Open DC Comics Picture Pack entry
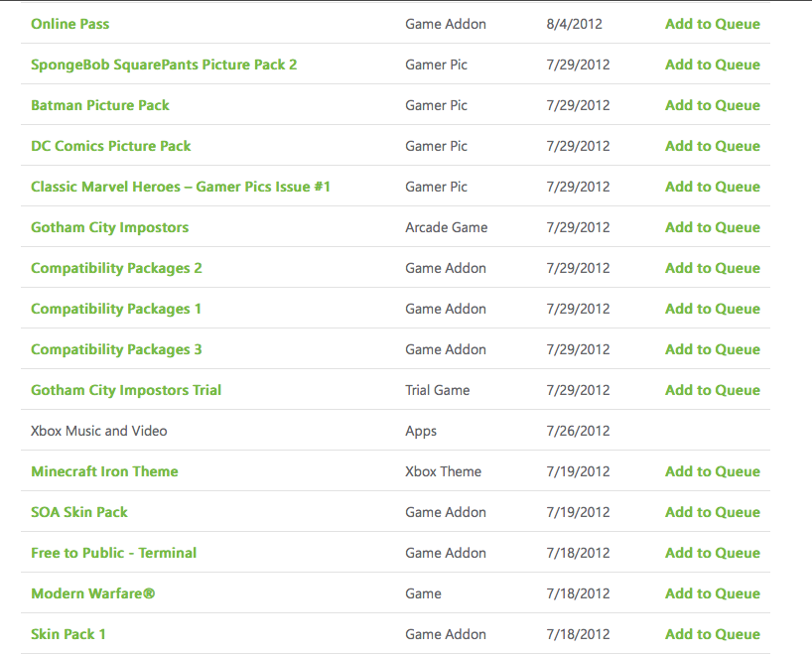Image resolution: width=812 pixels, height=654 pixels. pos(111,146)
